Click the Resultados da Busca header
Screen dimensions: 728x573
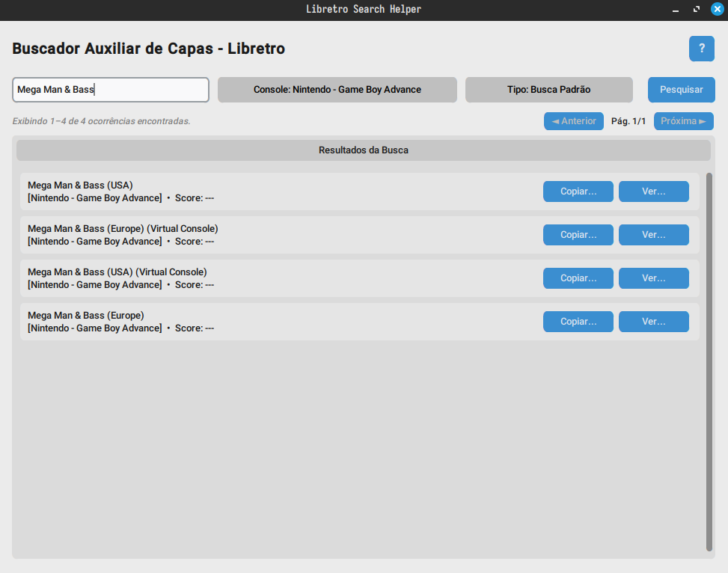(364, 150)
